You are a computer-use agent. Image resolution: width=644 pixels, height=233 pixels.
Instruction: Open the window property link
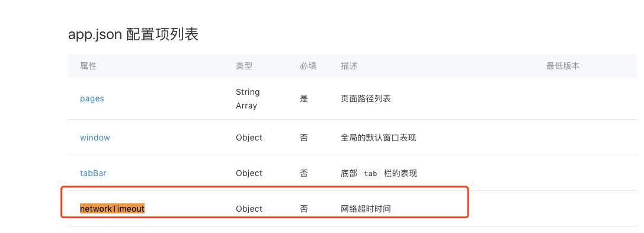click(95, 138)
